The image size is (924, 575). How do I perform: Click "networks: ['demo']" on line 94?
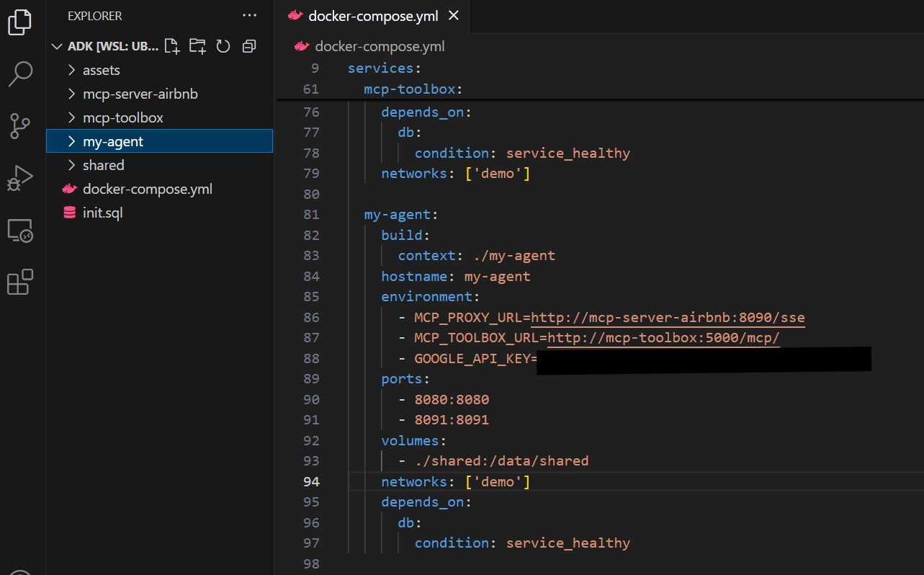pyautogui.click(x=455, y=481)
